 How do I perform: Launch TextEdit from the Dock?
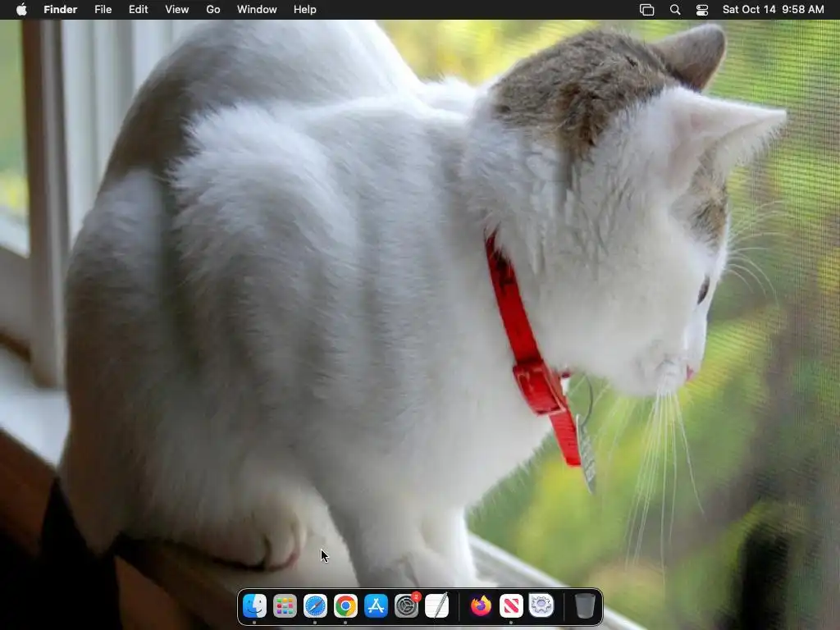[x=437, y=606]
